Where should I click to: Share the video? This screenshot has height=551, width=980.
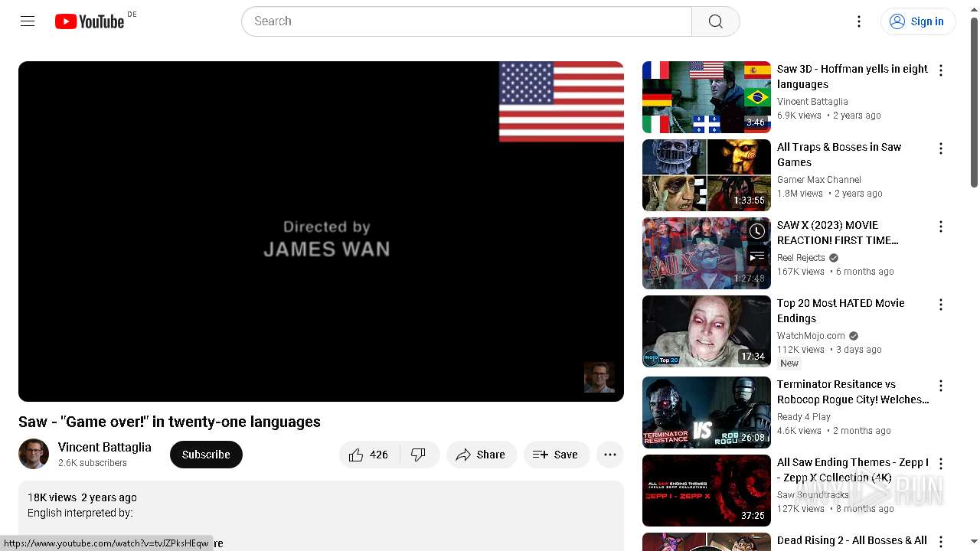[x=482, y=455]
